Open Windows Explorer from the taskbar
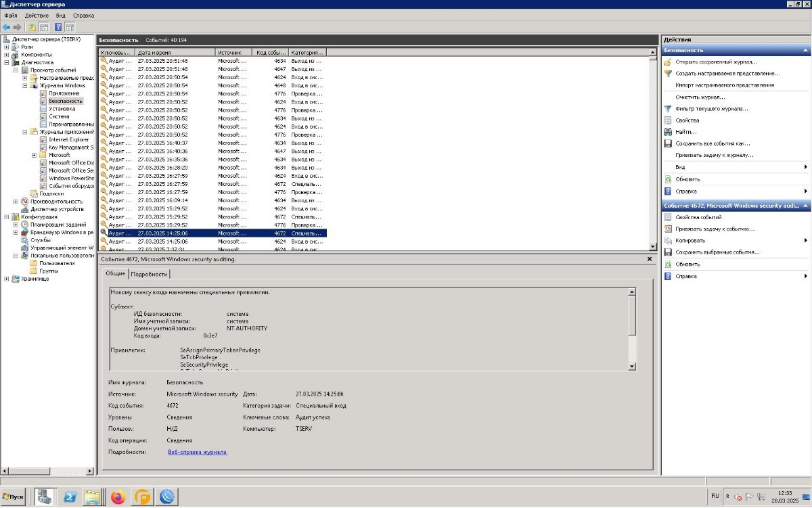This screenshot has height=508, width=812. click(93, 497)
